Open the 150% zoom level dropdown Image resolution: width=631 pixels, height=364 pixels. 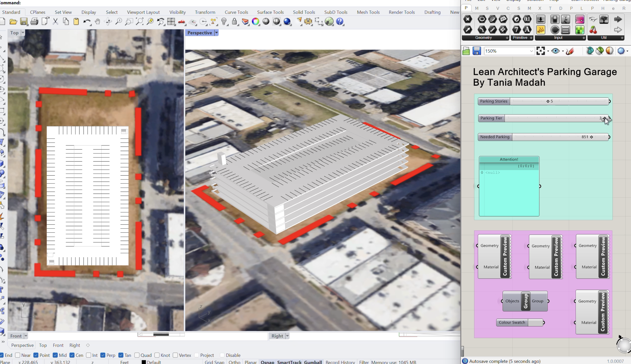point(531,51)
